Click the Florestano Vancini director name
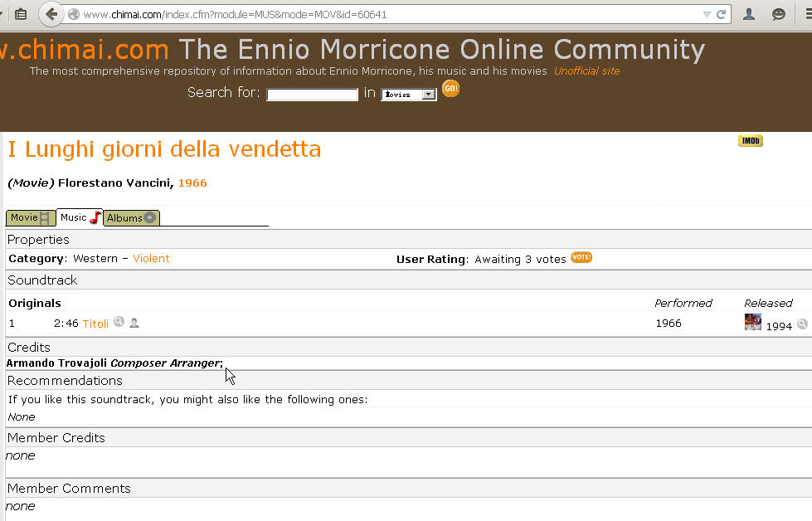 click(x=114, y=183)
